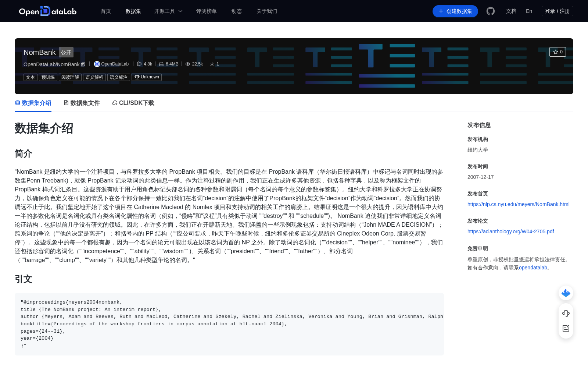Click the 阅读理解 tag

coord(70,77)
